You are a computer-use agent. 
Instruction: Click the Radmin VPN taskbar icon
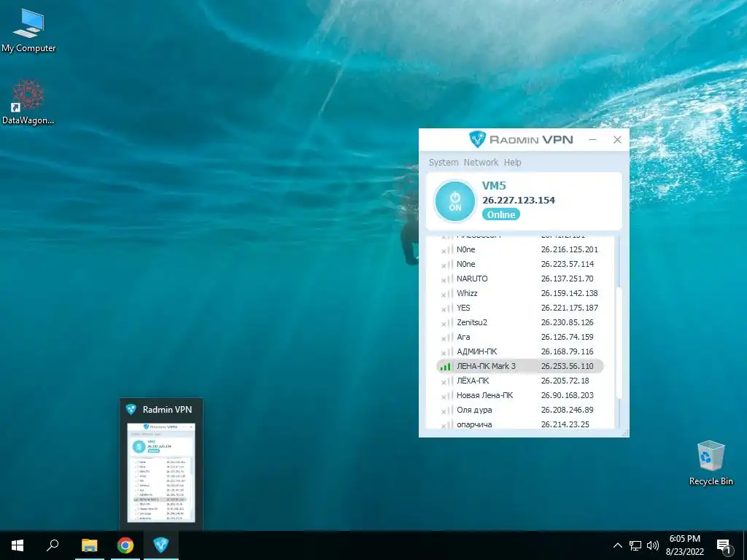pyautogui.click(x=161, y=545)
